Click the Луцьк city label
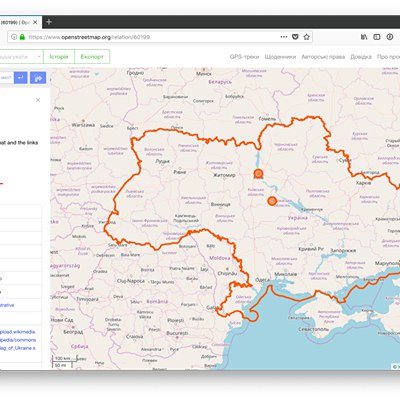The image size is (400, 400). [162, 161]
